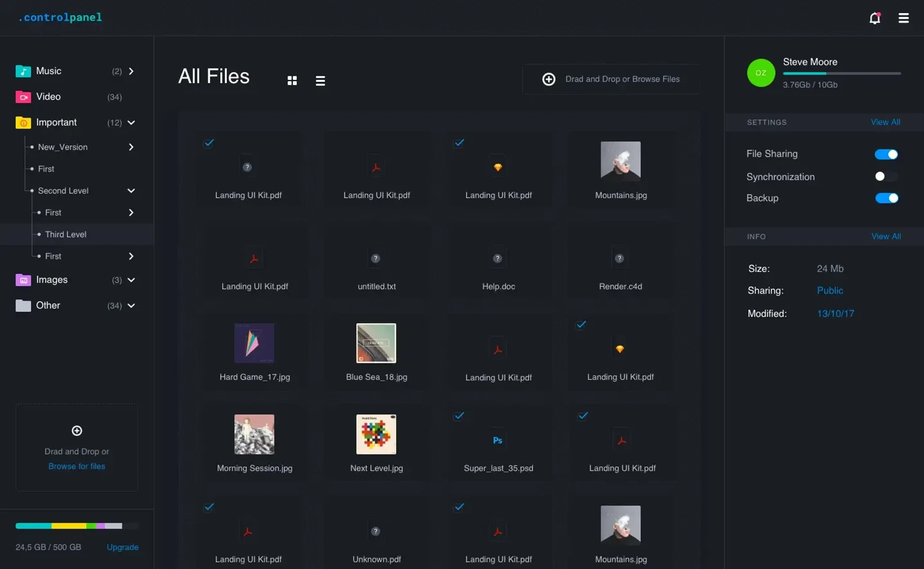
Task: Open the notifications bell
Action: (x=875, y=18)
